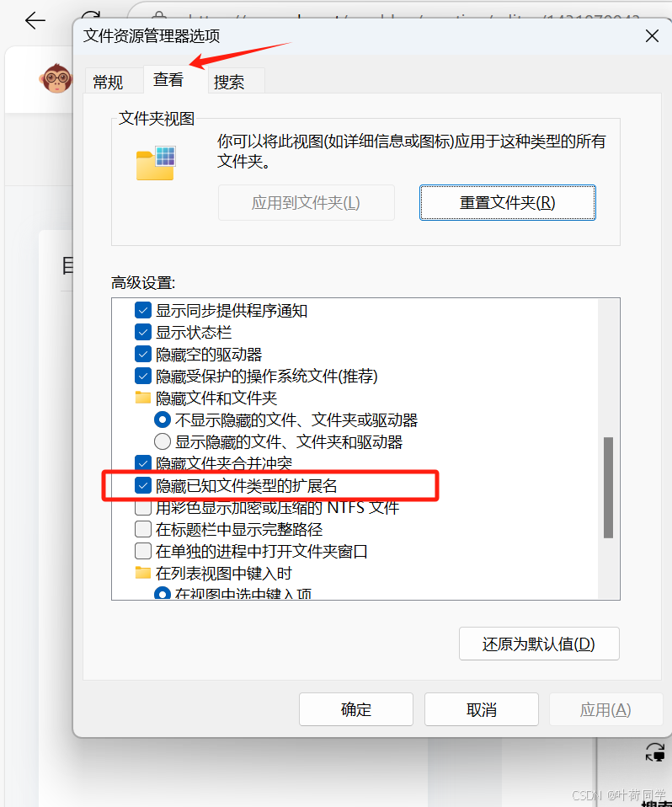Click the 在列表视图中键入时 folder icon
Screen dimensions: 672x807
click(x=142, y=573)
